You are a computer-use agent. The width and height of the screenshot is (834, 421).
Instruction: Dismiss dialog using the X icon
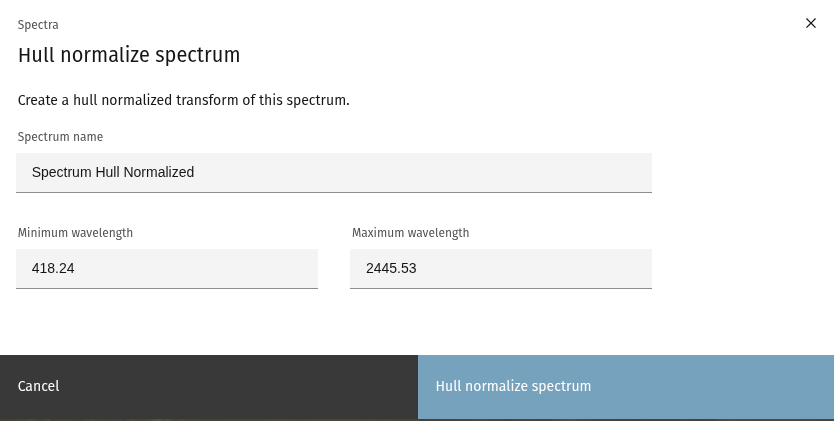pos(811,23)
